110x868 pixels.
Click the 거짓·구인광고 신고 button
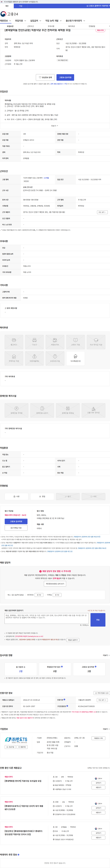point(102,693)
